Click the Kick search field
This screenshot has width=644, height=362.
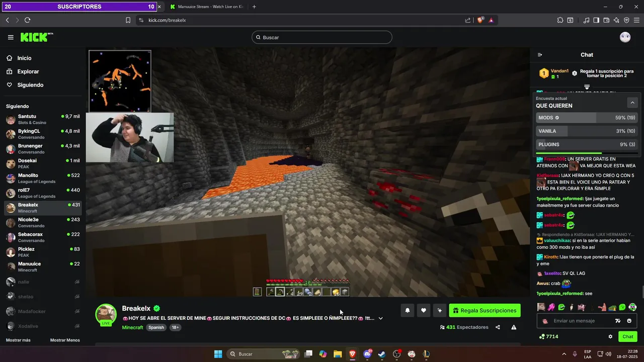click(x=322, y=37)
